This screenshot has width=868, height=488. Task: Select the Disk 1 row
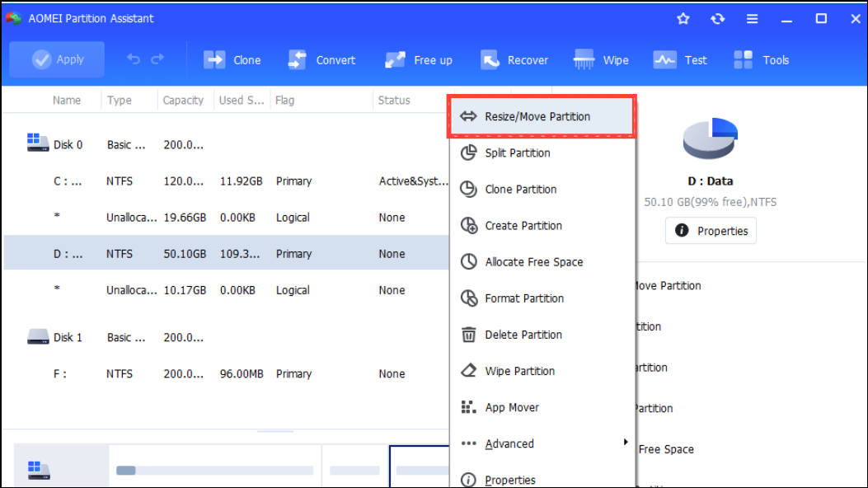click(x=227, y=337)
